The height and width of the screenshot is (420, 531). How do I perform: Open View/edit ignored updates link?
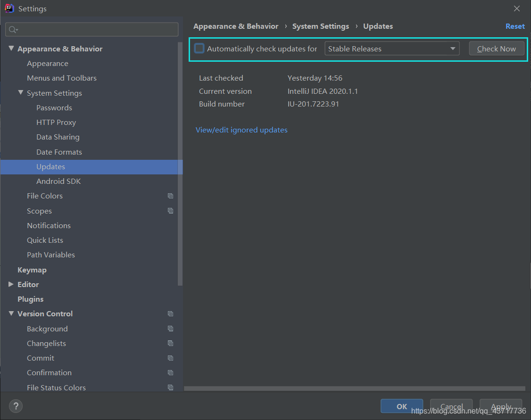point(241,130)
